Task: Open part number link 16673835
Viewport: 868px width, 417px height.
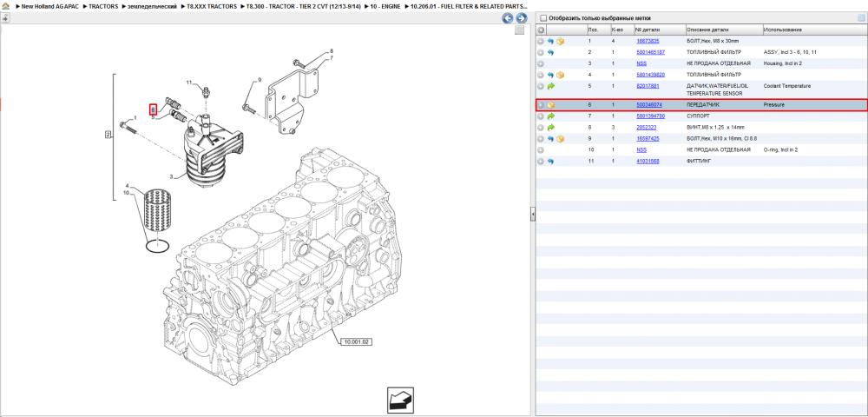Action: tap(648, 41)
